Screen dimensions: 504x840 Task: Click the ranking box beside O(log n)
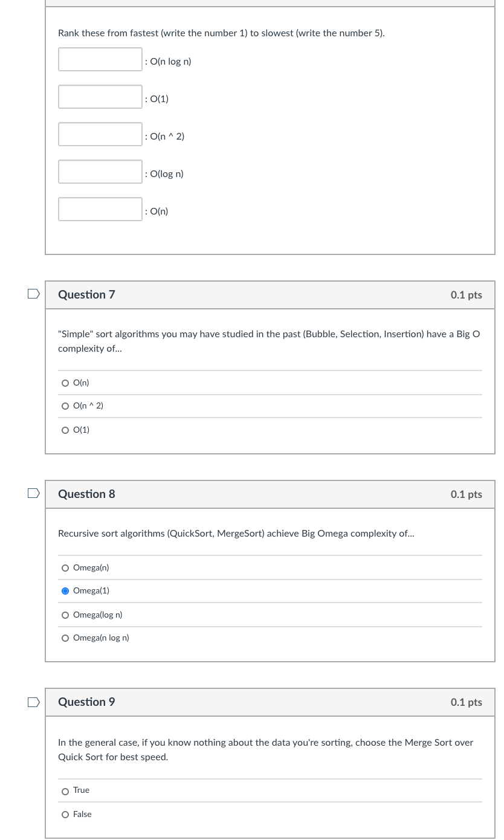tap(100, 172)
